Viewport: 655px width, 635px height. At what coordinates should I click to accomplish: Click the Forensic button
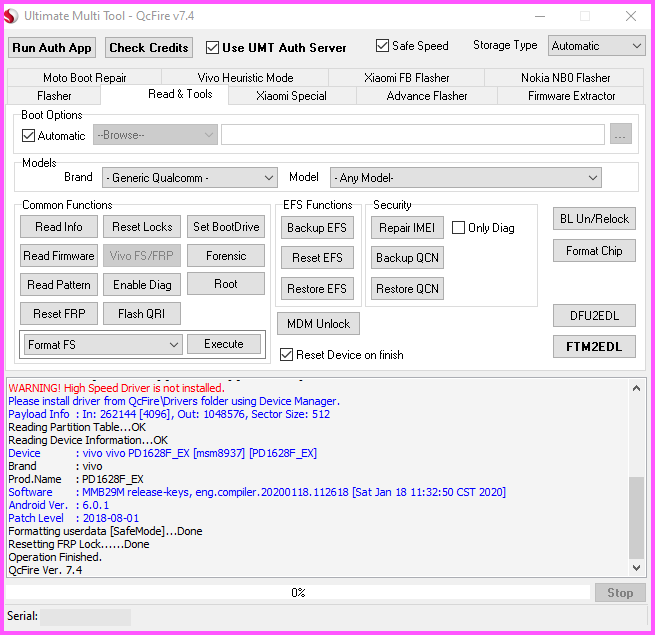[x=226, y=255]
